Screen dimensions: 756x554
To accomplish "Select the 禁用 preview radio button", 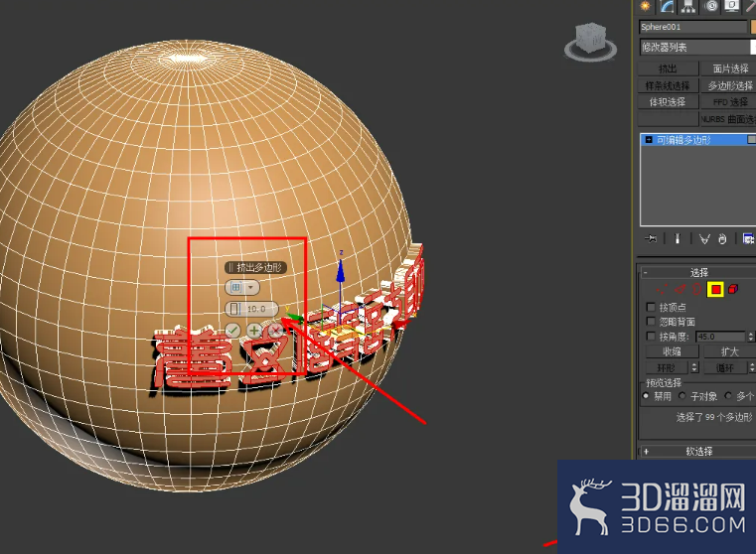I will (646, 396).
